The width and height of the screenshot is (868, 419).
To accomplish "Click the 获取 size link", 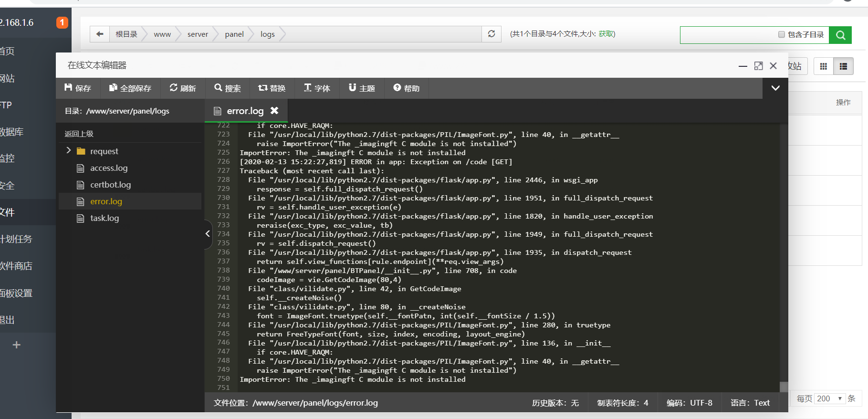I will point(607,34).
